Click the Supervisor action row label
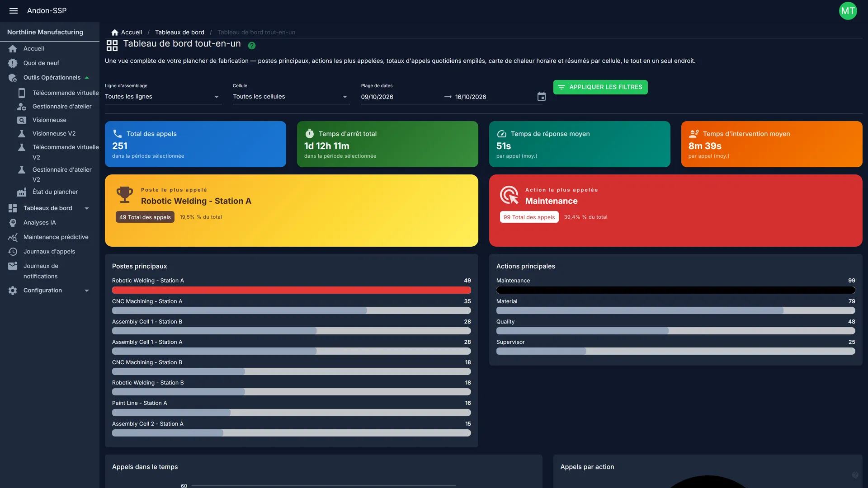 [510, 342]
